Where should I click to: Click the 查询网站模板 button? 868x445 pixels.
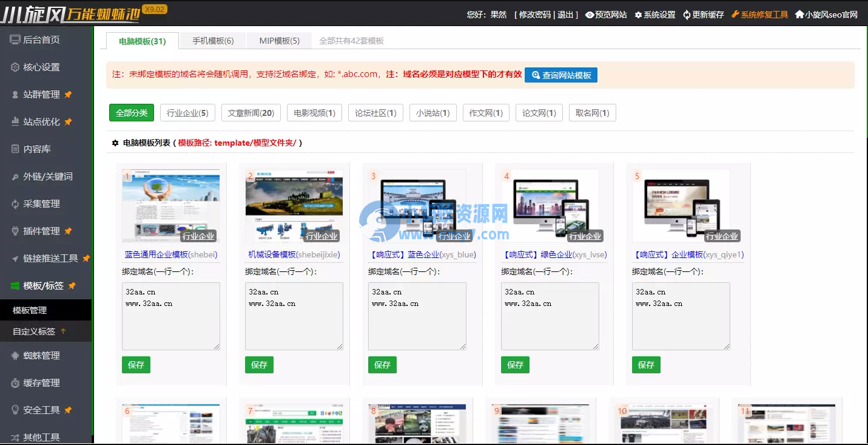560,75
